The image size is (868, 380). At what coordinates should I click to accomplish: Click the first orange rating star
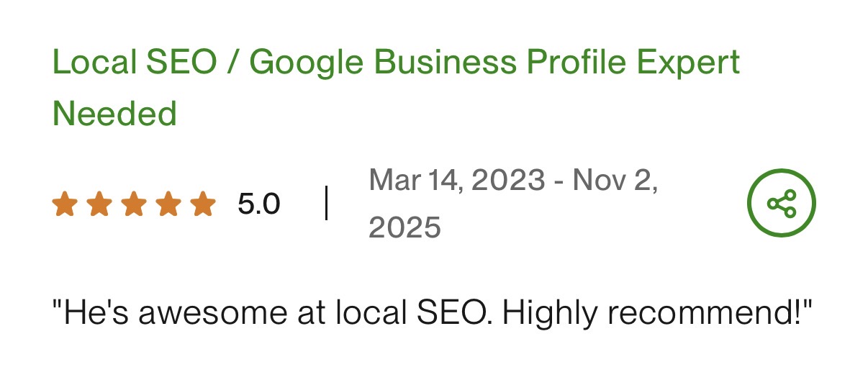coord(65,204)
